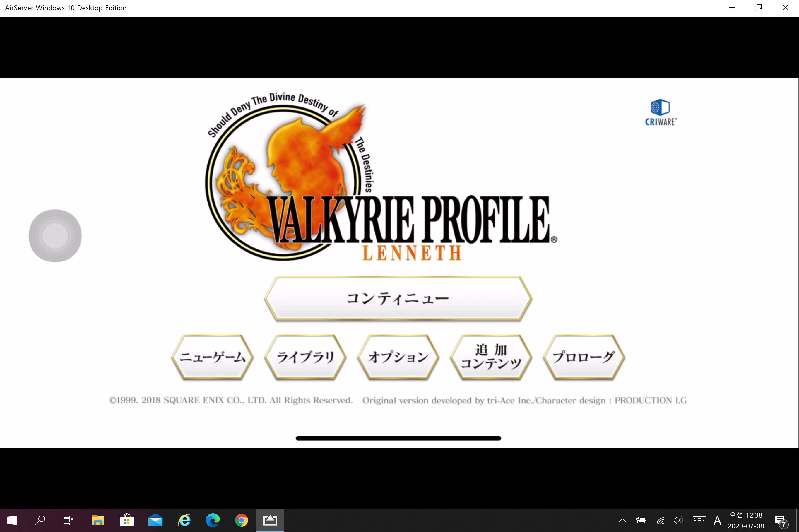Play the プロローグ (Prologue)
799x532 pixels.
584,357
